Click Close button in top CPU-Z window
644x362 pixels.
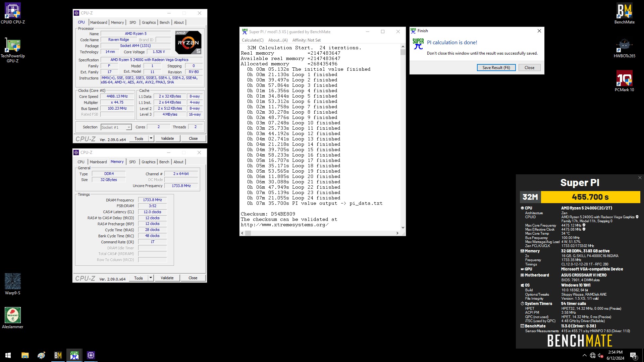[193, 138]
